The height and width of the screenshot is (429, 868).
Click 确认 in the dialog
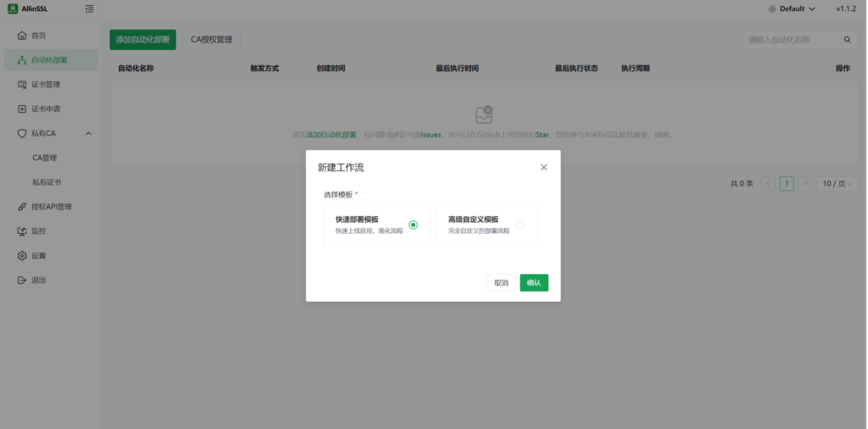(x=534, y=283)
